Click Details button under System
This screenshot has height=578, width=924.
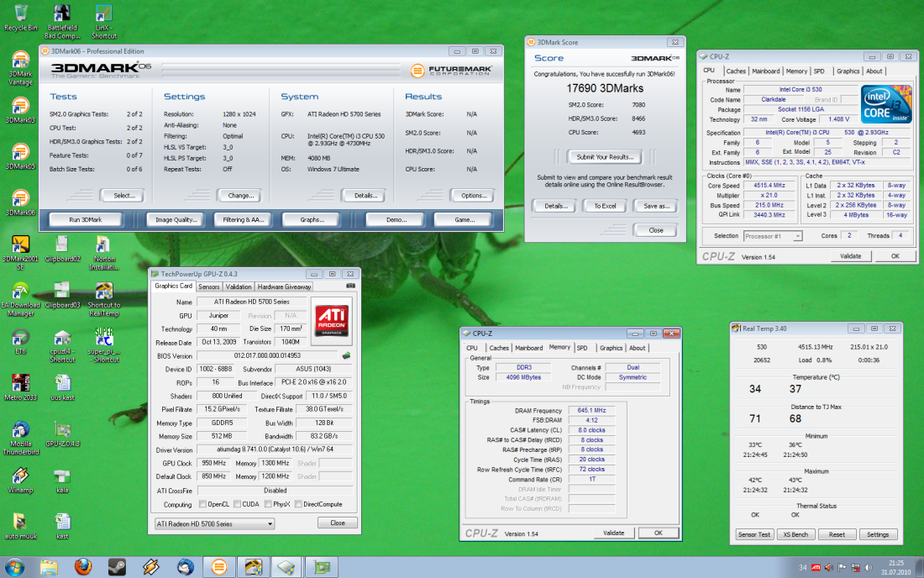[365, 196]
